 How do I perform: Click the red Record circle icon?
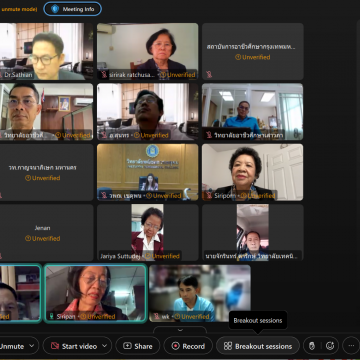pyautogui.click(x=175, y=346)
